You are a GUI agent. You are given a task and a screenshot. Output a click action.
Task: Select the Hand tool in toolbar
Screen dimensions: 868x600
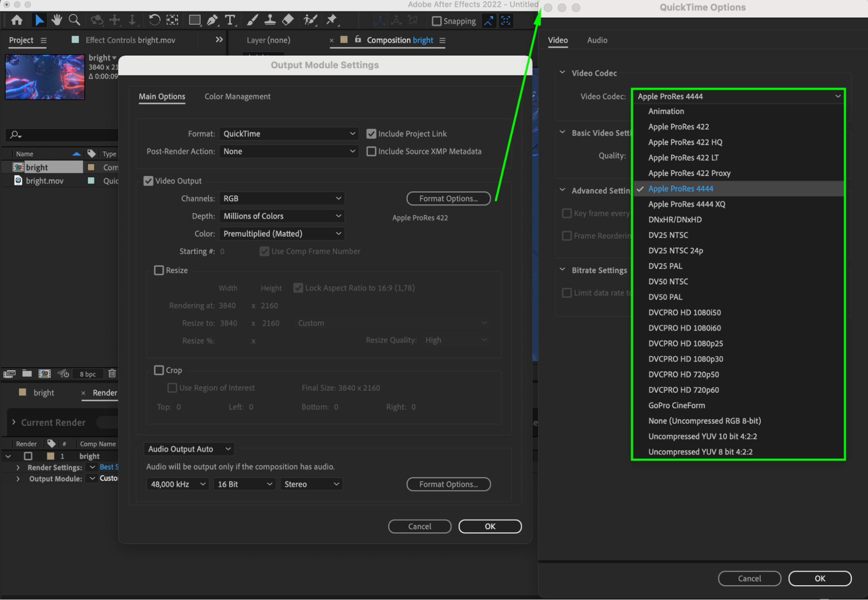[x=56, y=20]
